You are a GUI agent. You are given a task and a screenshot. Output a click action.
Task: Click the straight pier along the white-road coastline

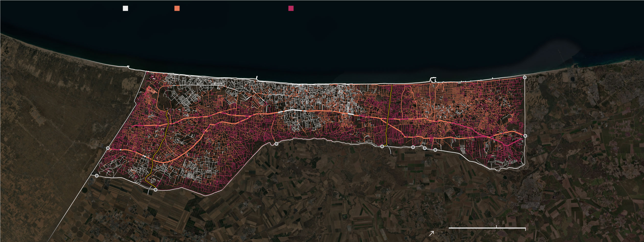[x=257, y=78]
